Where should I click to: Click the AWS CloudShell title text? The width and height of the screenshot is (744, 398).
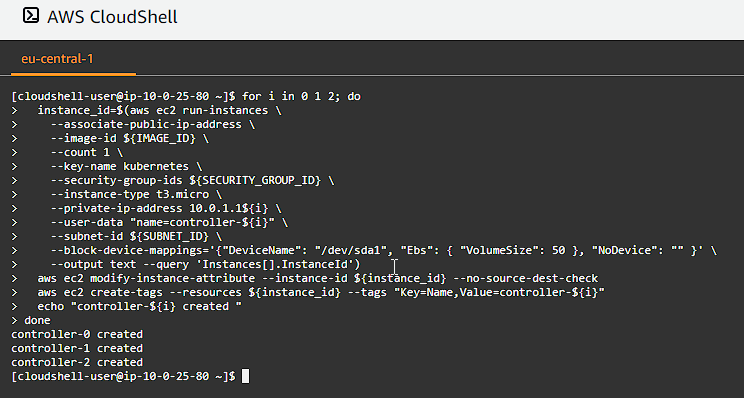112,17
